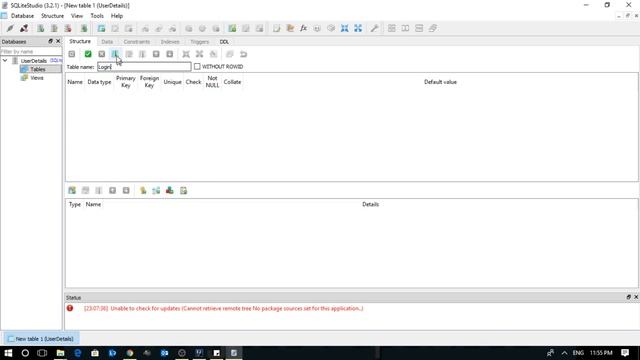Roll back structure changes with the X icon

point(102,54)
